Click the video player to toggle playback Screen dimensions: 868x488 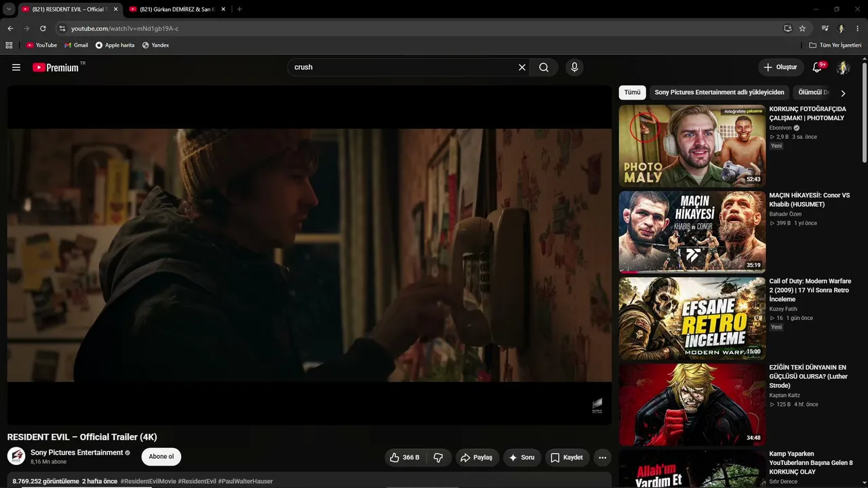pyautogui.click(x=309, y=255)
